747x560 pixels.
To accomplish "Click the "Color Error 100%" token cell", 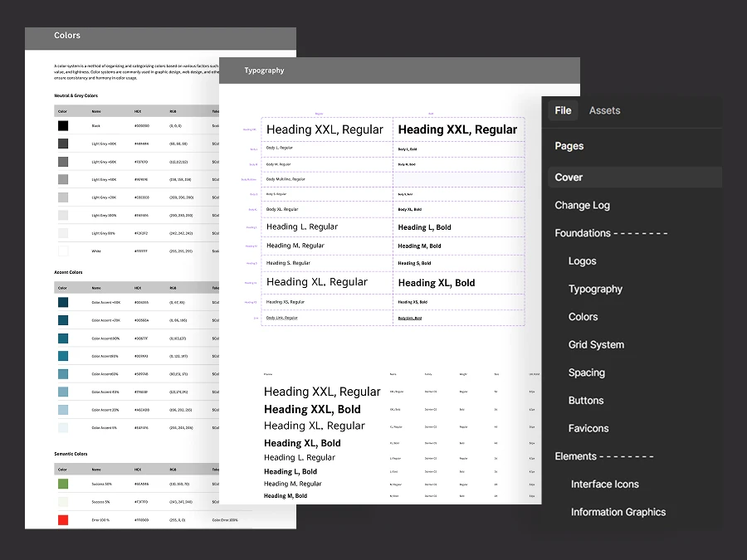I will (225, 520).
